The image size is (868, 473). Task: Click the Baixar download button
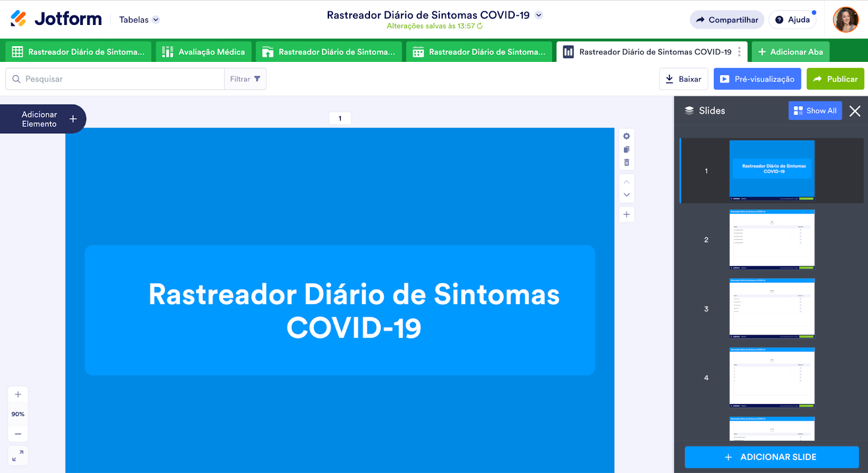(x=684, y=79)
